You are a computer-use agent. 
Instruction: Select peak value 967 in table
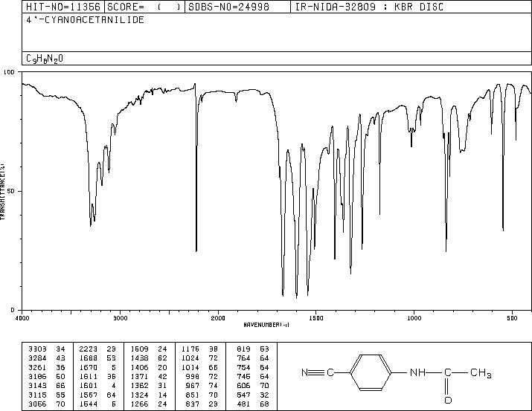(193, 386)
